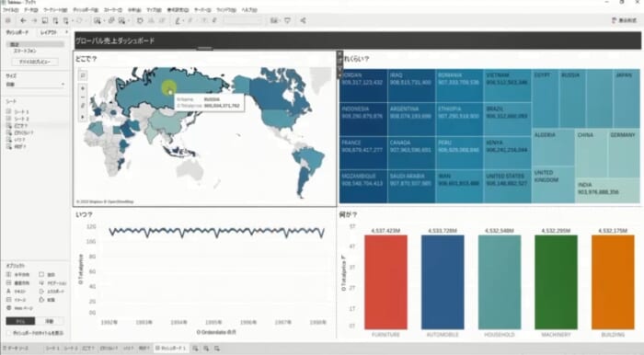Open the highlight dropdown arrow in toolbar
This screenshot has width=644, height=355.
click(x=183, y=20)
